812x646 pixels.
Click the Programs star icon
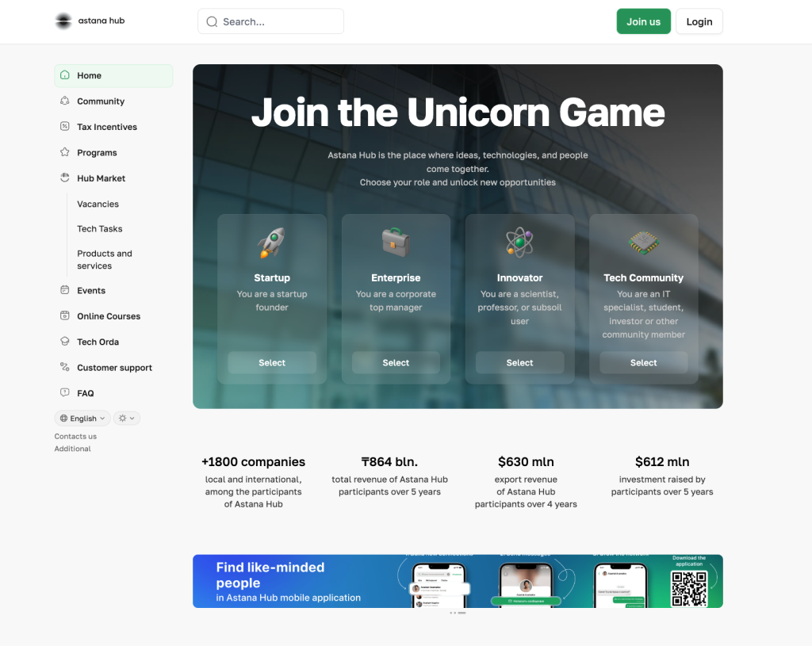click(x=65, y=152)
